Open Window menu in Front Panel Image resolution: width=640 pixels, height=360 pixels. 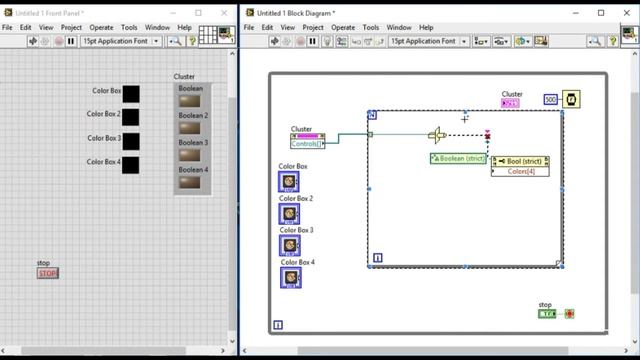tap(157, 27)
